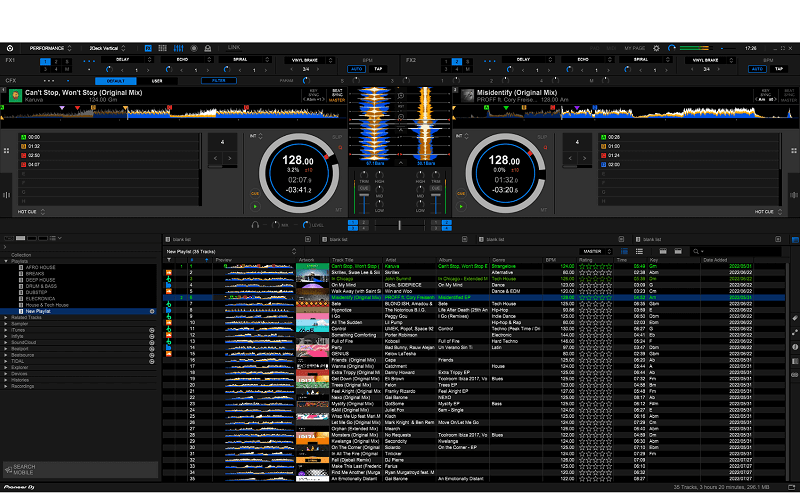This screenshot has height=498, width=800.
Task: Enable AUTO BPM for FX2
Action: click(x=757, y=69)
